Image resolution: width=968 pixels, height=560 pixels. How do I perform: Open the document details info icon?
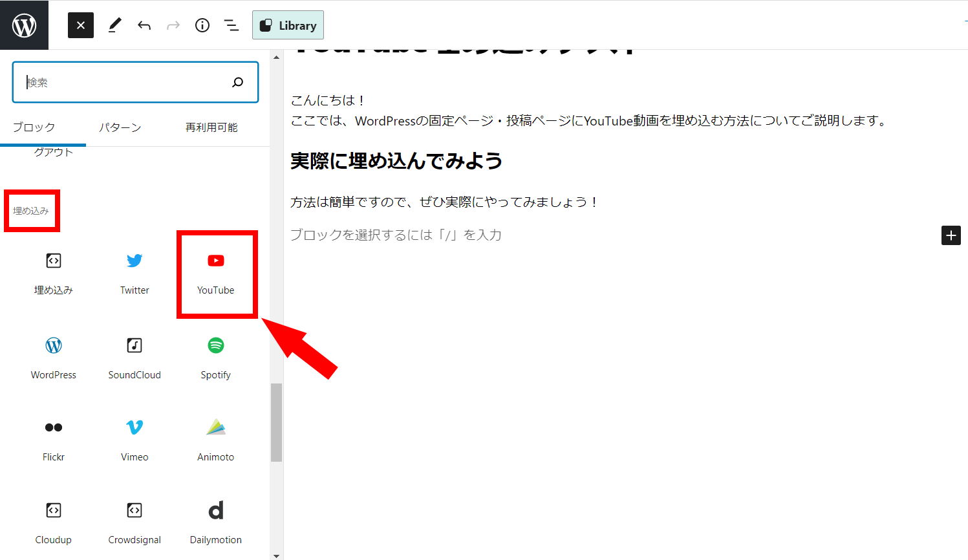coord(202,25)
